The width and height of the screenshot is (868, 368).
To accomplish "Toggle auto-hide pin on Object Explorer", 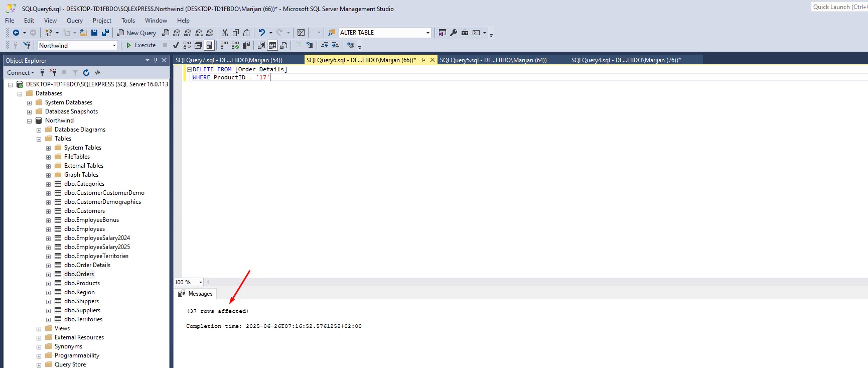I will click(156, 60).
